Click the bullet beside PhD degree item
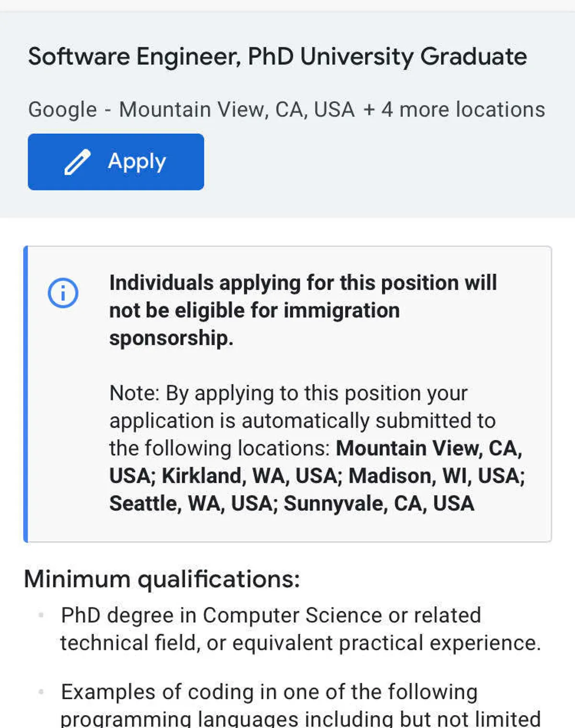This screenshot has width=575, height=728. pos(41,615)
